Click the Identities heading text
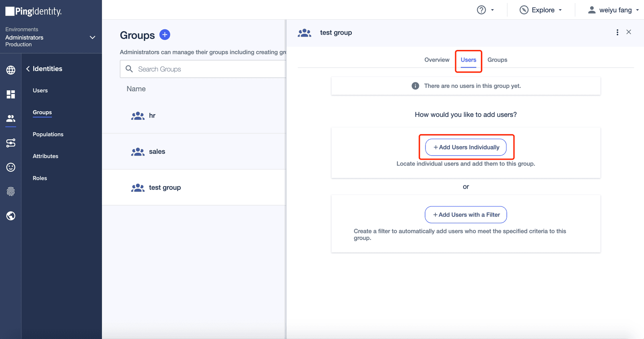This screenshot has height=339, width=644. 47,69
